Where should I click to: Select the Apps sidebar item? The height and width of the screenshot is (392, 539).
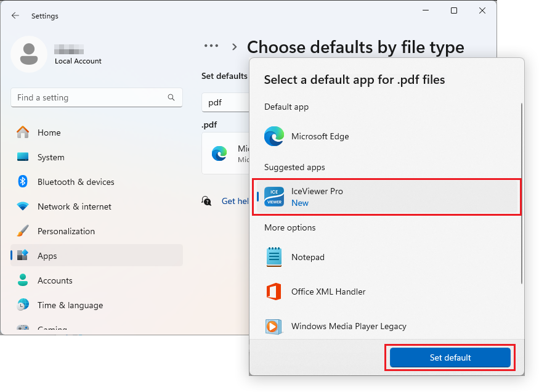tap(97, 256)
